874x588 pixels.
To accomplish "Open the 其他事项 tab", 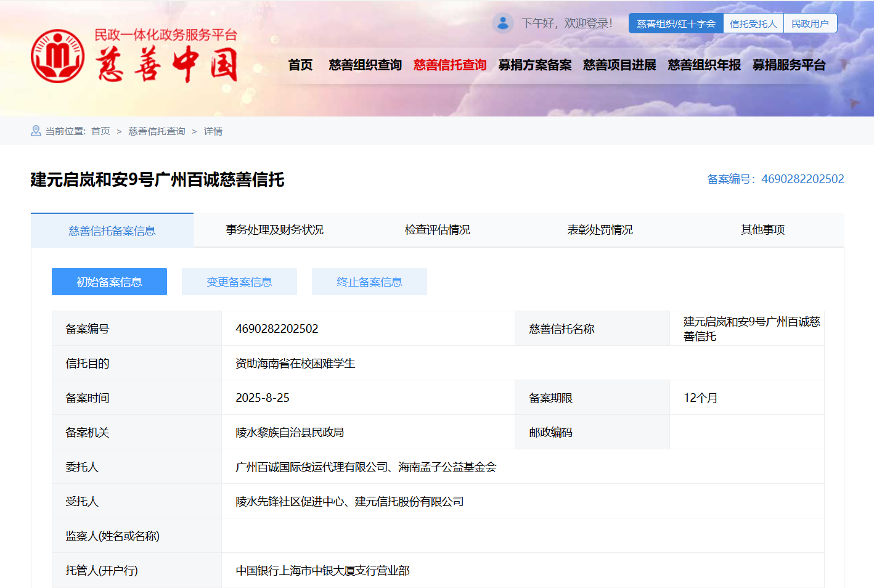I will [762, 230].
